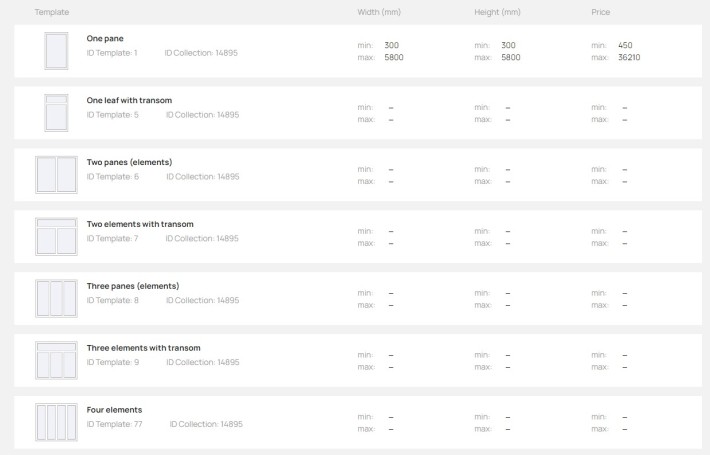This screenshot has height=455, width=710.
Task: Select the One leaf with transom icon
Action: tap(56, 113)
